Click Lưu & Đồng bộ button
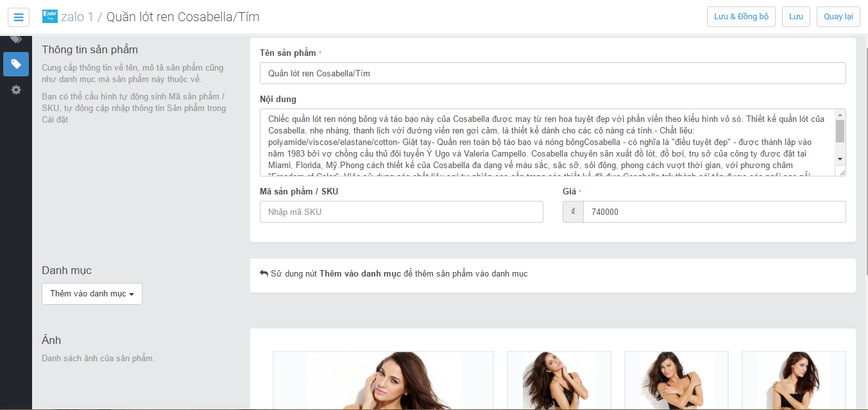This screenshot has width=868, height=410. [741, 17]
